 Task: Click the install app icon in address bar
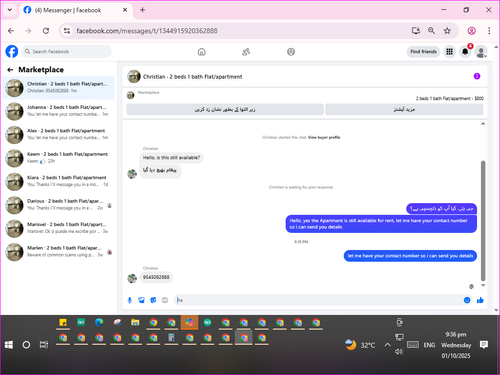[x=416, y=31]
